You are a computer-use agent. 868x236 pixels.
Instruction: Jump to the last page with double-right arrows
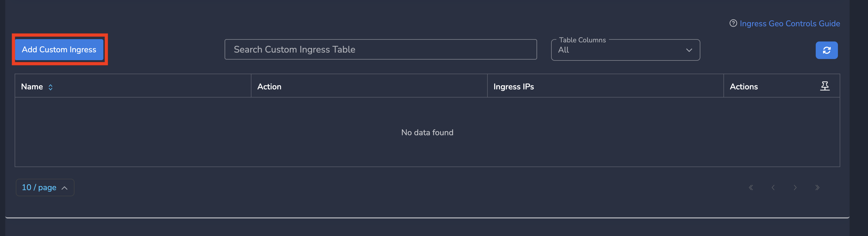[817, 188]
